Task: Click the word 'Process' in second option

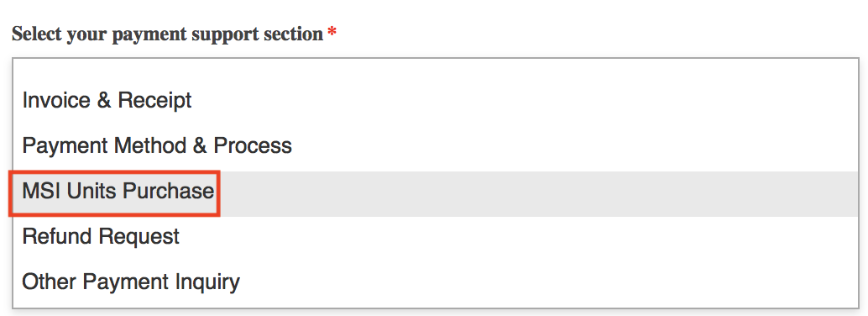Action: tap(253, 145)
